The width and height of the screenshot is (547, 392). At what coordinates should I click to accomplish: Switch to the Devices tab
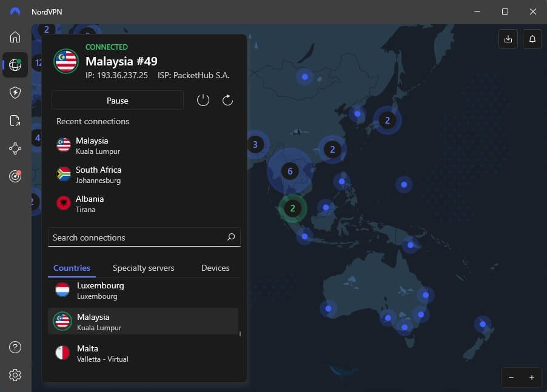pyautogui.click(x=215, y=268)
